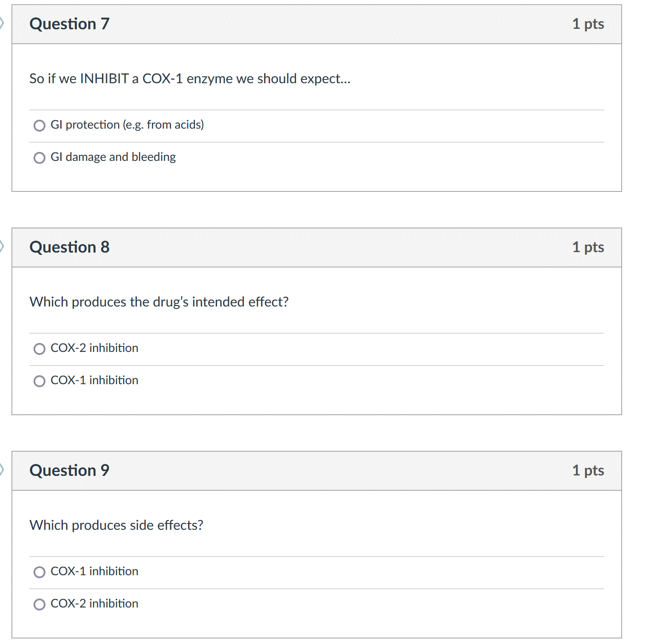Choose COX-1 inhibition radio in Question 8
Screen dimensions: 648x644
(x=39, y=381)
